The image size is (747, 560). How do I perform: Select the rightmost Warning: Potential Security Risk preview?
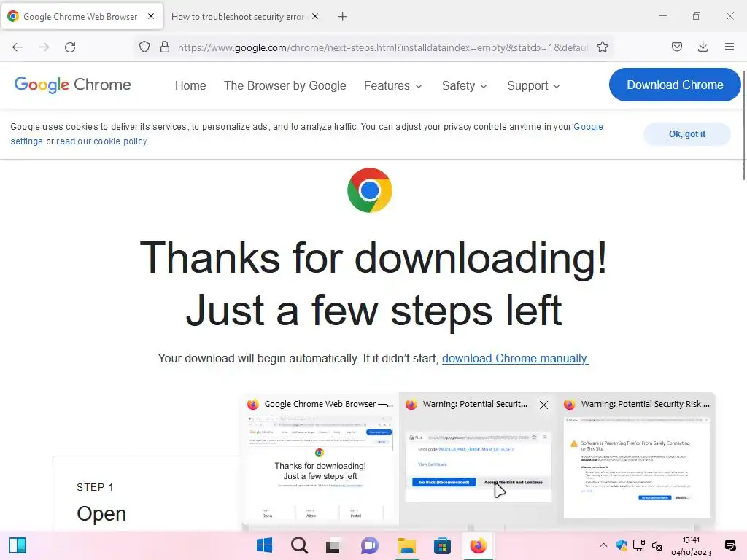click(636, 461)
